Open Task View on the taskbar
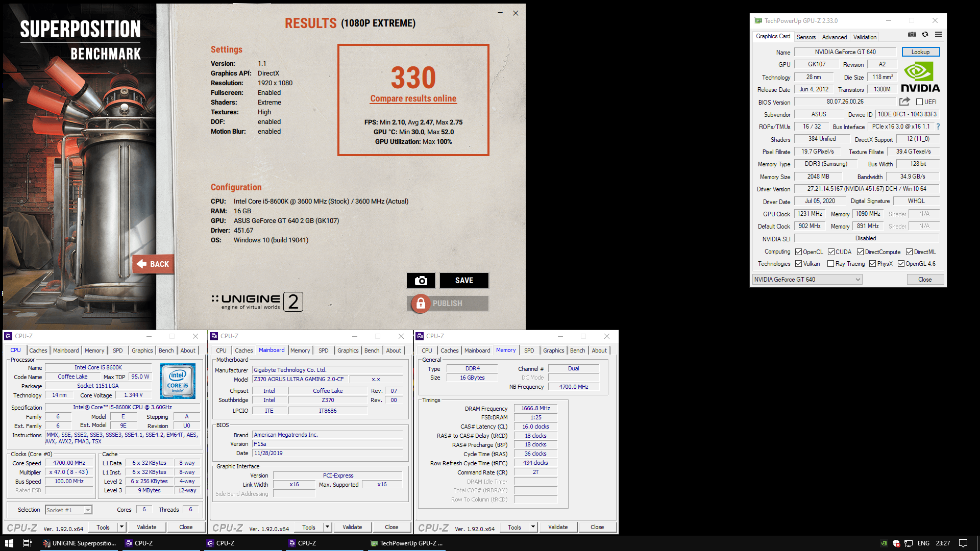 pyautogui.click(x=28, y=543)
